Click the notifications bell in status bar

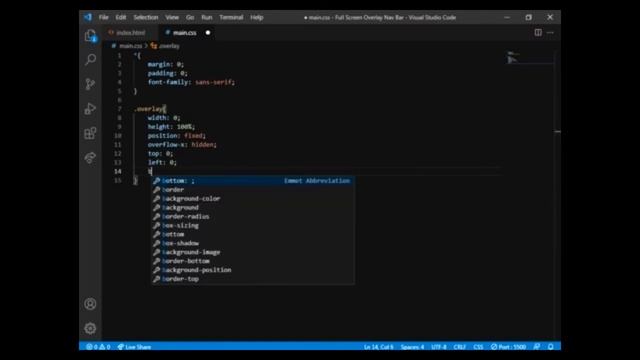(x=551, y=347)
